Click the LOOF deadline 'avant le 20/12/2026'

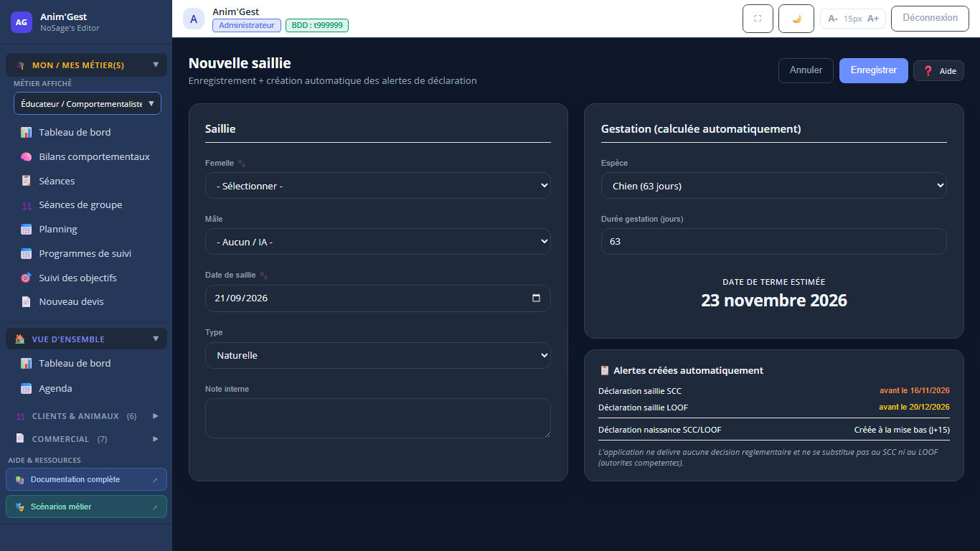point(915,408)
